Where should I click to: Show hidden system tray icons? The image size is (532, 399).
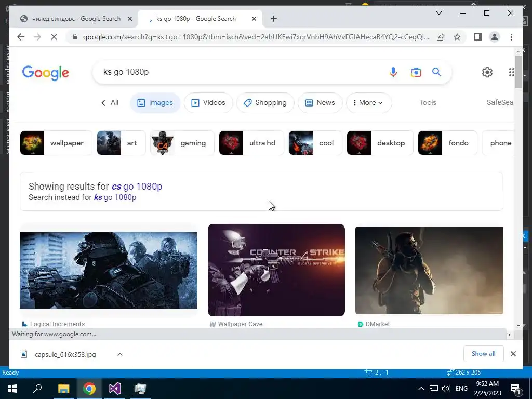(421, 389)
